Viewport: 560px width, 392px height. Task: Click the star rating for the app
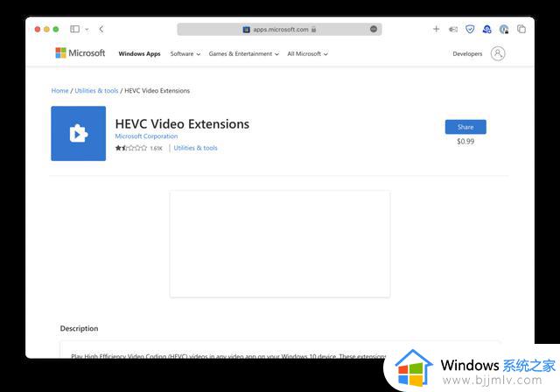pyautogui.click(x=130, y=148)
